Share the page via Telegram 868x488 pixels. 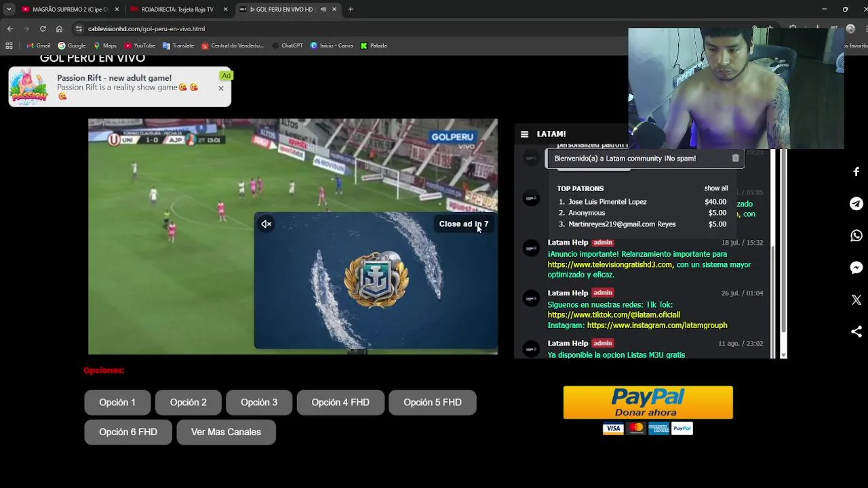[856, 204]
